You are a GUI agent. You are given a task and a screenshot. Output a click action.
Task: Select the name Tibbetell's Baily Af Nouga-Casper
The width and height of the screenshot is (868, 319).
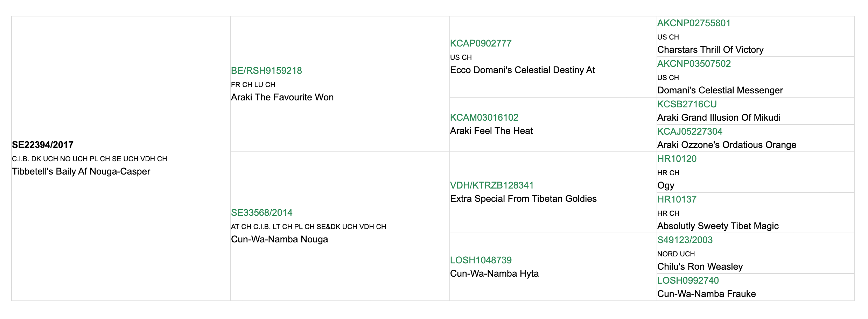click(81, 171)
